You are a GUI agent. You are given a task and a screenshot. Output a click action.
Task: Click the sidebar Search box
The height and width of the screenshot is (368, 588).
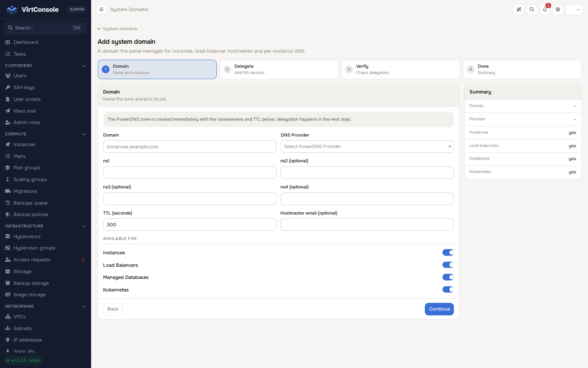coord(45,28)
